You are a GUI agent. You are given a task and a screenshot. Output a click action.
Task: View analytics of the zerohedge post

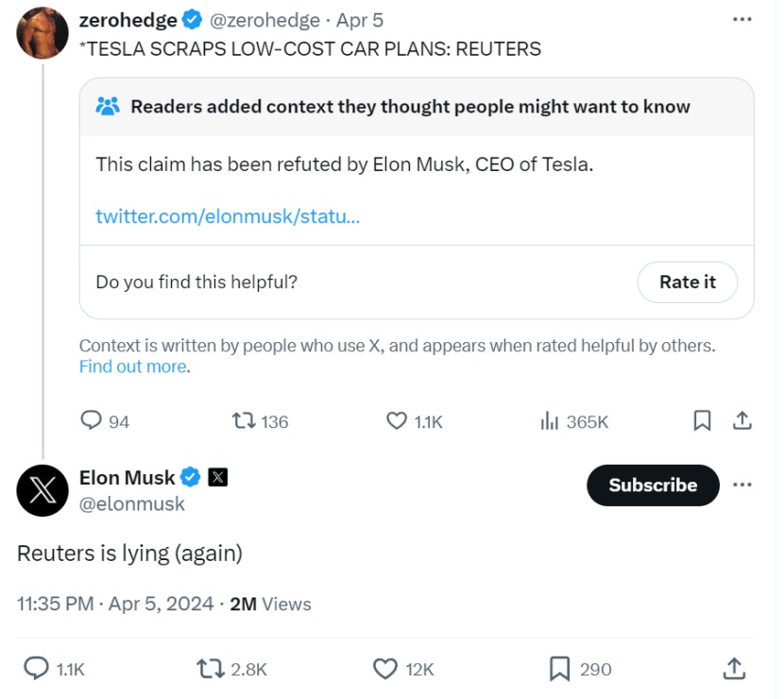[x=551, y=421]
